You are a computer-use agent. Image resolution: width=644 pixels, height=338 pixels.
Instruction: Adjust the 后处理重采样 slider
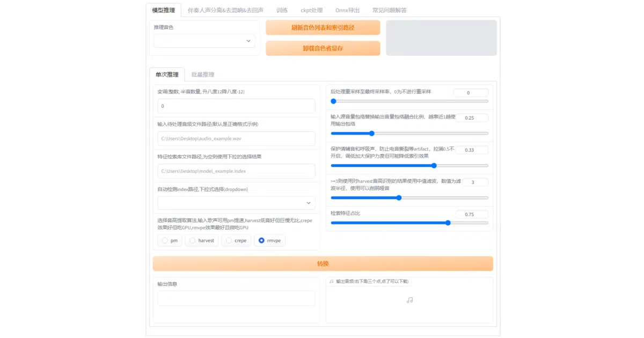(x=409, y=101)
